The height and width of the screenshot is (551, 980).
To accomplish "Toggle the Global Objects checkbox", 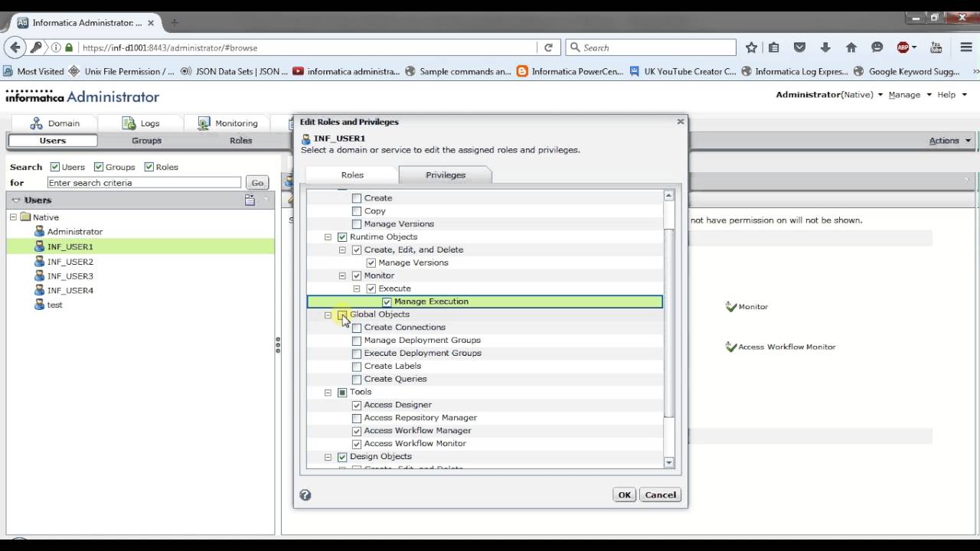I will coord(342,315).
